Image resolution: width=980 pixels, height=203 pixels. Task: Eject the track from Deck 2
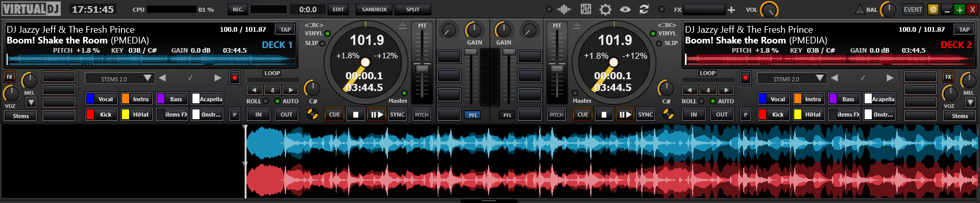577,26
